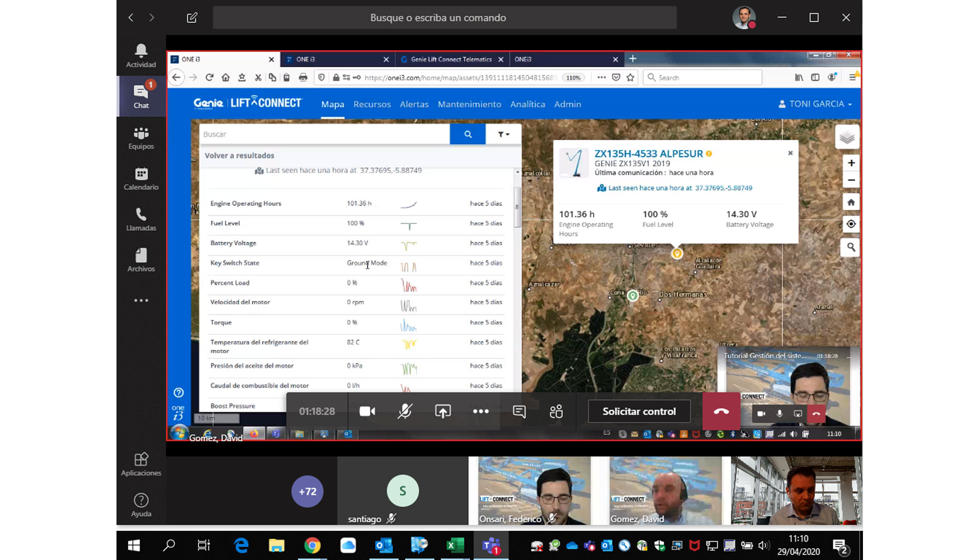Select santiago's participant tile
The width and height of the screenshot is (980, 560).
point(403,491)
